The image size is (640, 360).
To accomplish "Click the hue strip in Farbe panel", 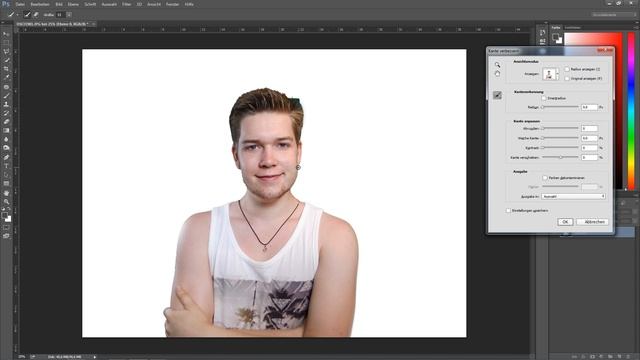I will coord(631,111).
